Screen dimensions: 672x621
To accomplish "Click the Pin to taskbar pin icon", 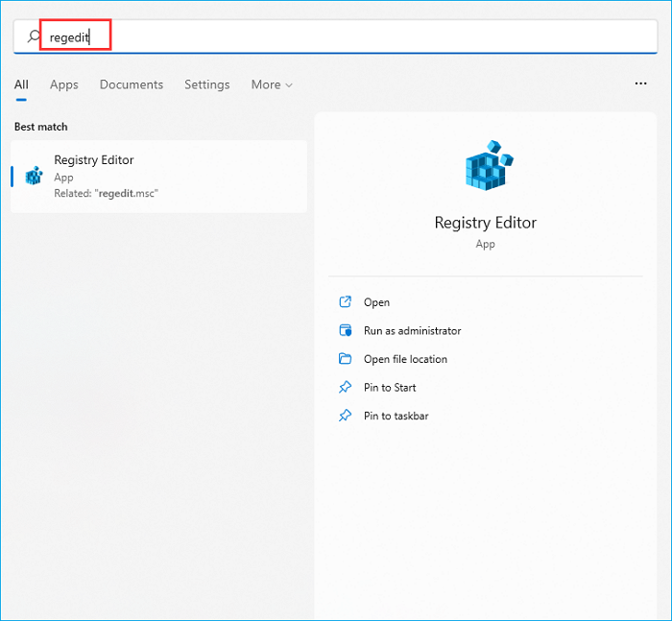I will (x=345, y=416).
